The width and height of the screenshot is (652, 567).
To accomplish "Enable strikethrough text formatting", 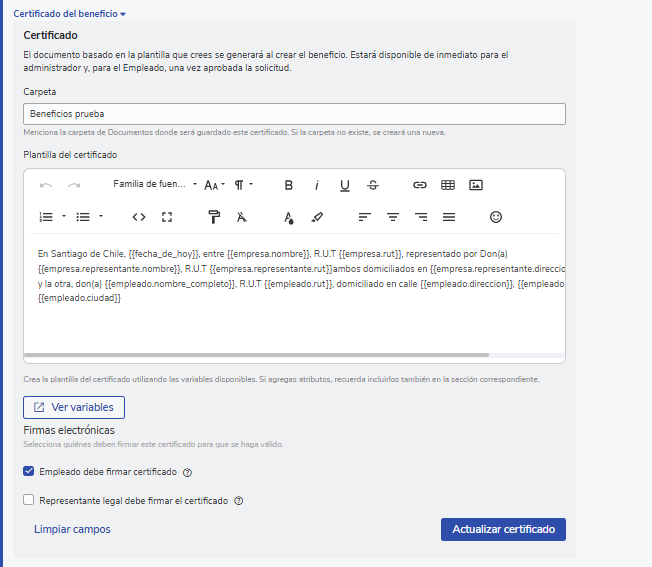I will click(x=373, y=185).
